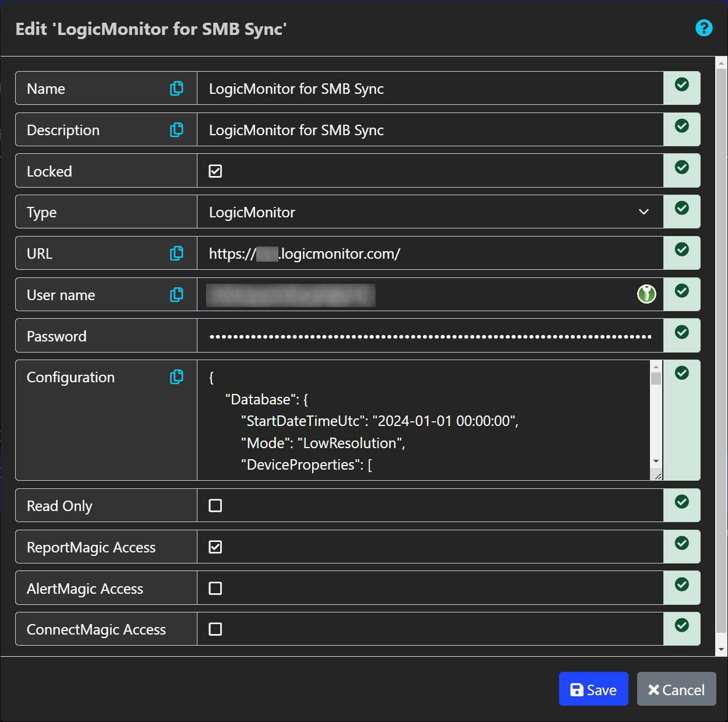This screenshot has width=728, height=722.
Task: Copy the URL field value
Action: point(176,253)
